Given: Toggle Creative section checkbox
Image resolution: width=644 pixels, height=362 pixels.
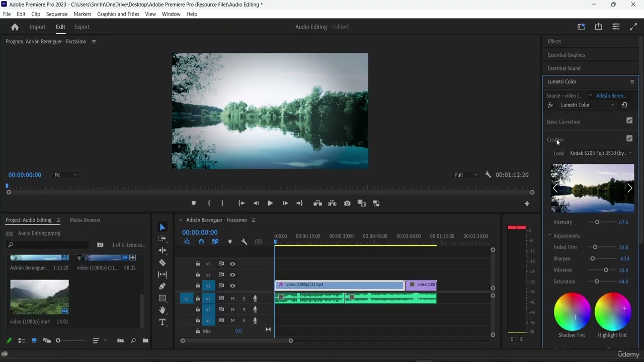Looking at the screenshot, I should [x=629, y=139].
